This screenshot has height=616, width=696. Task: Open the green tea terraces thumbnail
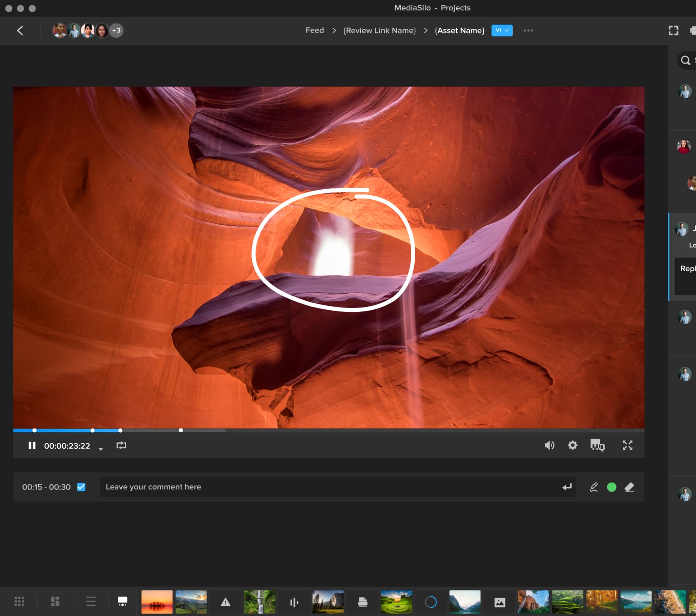point(568,601)
